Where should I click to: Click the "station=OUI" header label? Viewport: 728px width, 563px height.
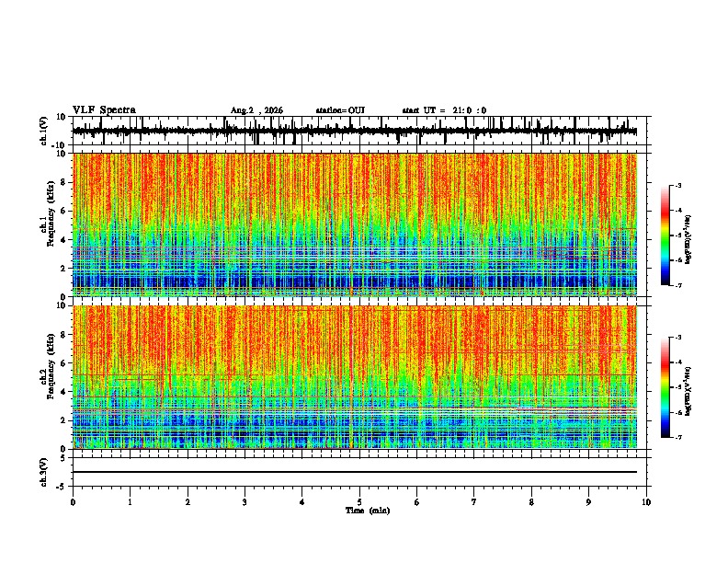pos(340,110)
